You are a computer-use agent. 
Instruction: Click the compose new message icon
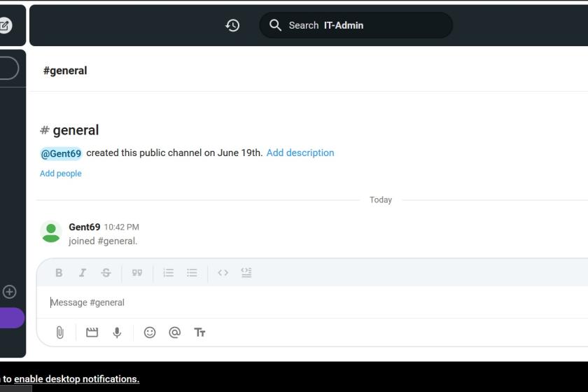[x=5, y=25]
